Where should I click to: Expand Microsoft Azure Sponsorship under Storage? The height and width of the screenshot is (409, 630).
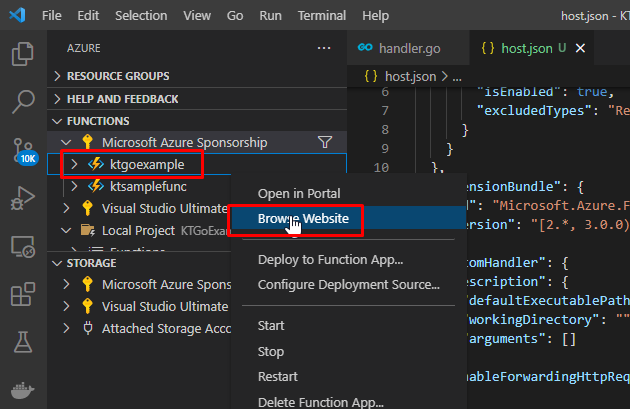(66, 284)
